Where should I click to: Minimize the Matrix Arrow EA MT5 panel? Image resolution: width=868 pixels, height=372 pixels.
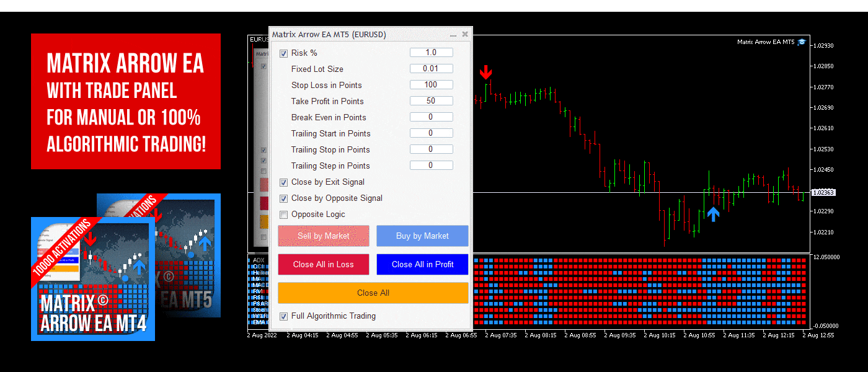point(453,35)
